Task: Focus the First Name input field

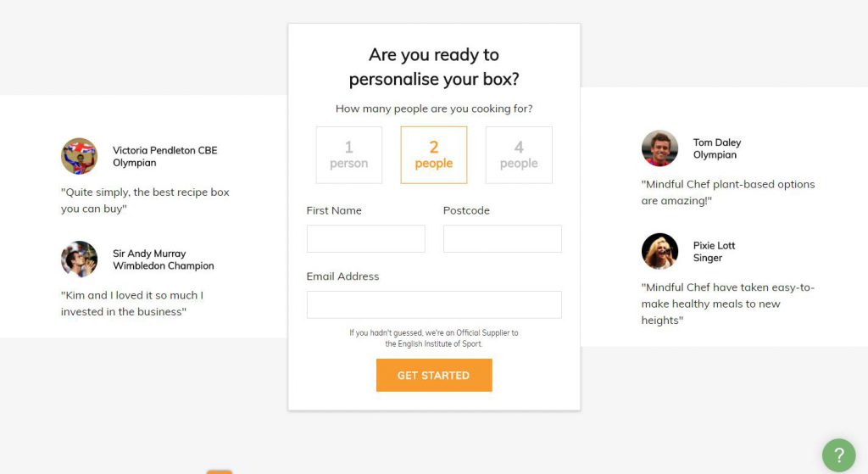Action: click(x=366, y=238)
